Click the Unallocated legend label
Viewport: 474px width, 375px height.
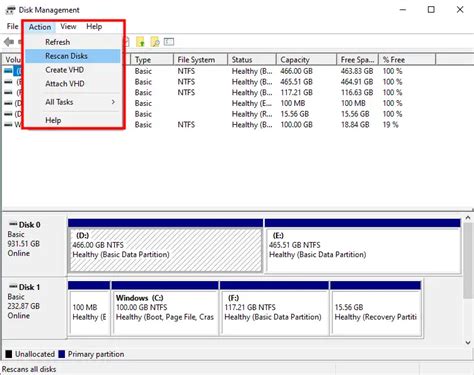coord(35,354)
